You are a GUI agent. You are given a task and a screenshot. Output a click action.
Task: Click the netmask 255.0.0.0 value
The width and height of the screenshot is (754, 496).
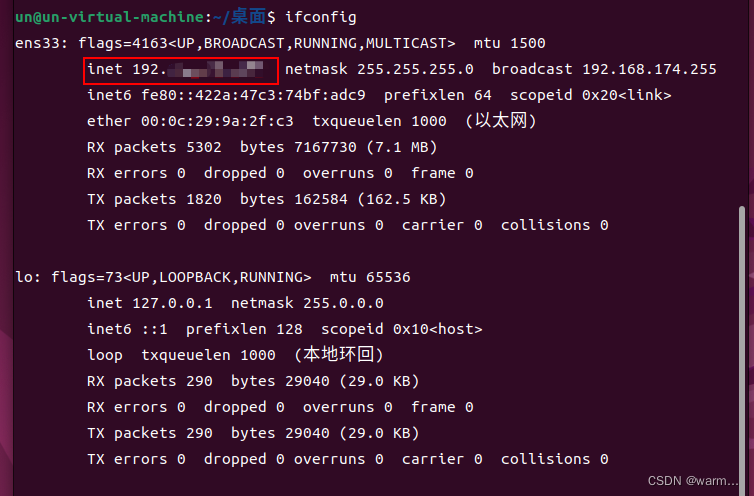307,303
